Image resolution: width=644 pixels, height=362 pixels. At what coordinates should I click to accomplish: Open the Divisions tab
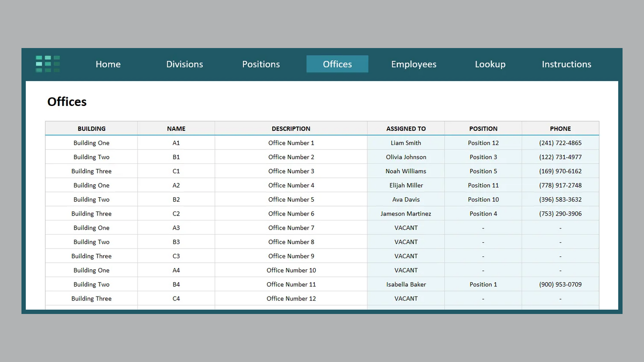tap(185, 64)
